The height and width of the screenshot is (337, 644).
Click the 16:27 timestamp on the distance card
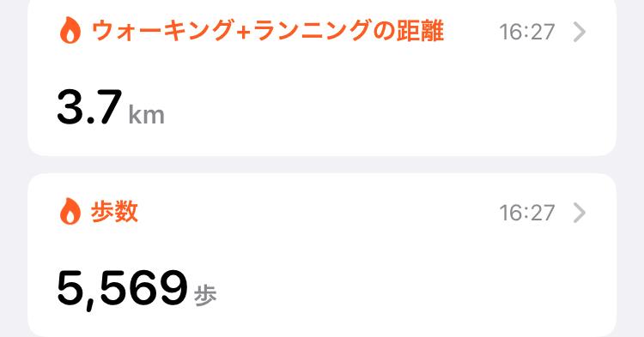[x=527, y=32]
